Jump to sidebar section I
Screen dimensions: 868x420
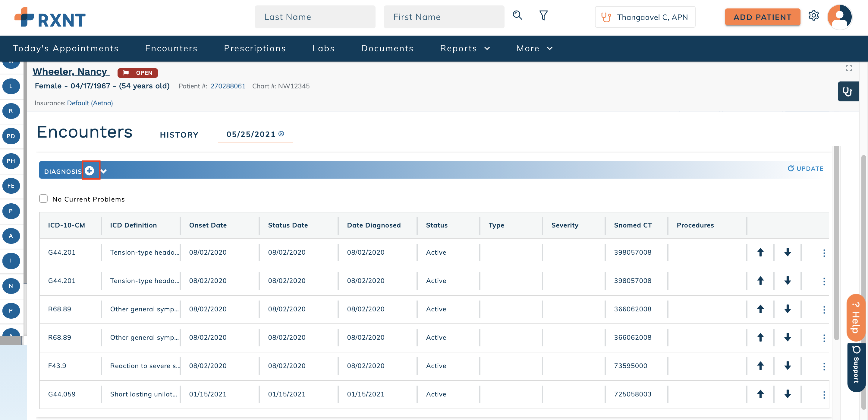11,261
